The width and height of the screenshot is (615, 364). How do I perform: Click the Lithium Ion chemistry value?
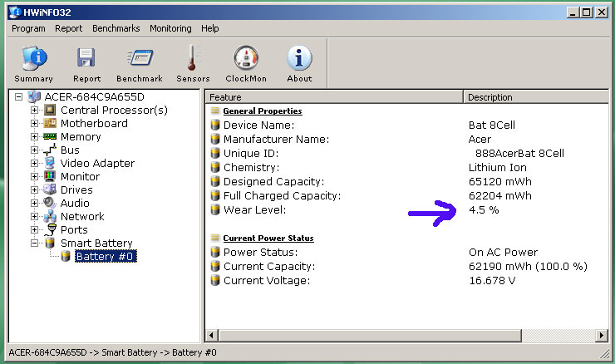click(497, 168)
